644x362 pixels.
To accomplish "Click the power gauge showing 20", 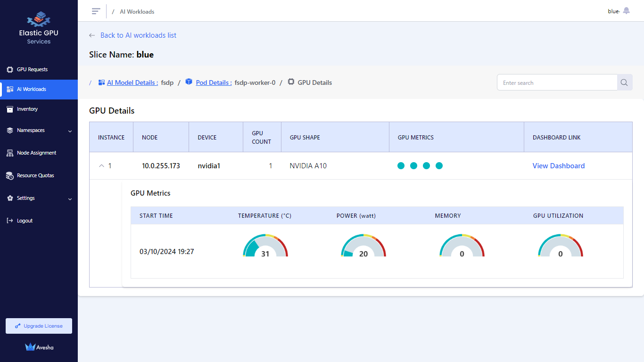I will click(363, 245).
